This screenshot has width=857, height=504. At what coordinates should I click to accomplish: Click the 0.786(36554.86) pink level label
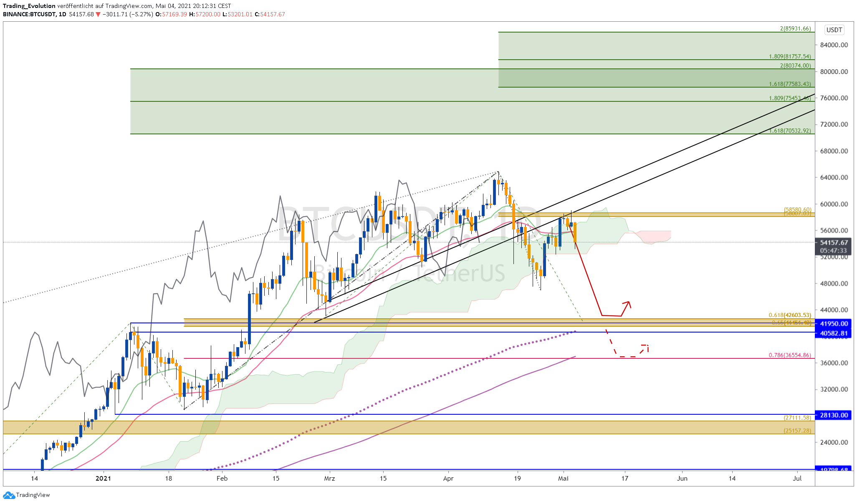790,355
